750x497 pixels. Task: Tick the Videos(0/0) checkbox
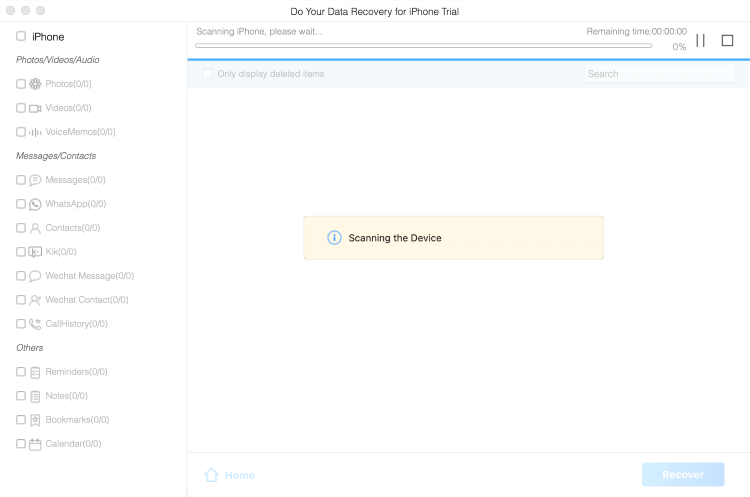click(x=21, y=108)
